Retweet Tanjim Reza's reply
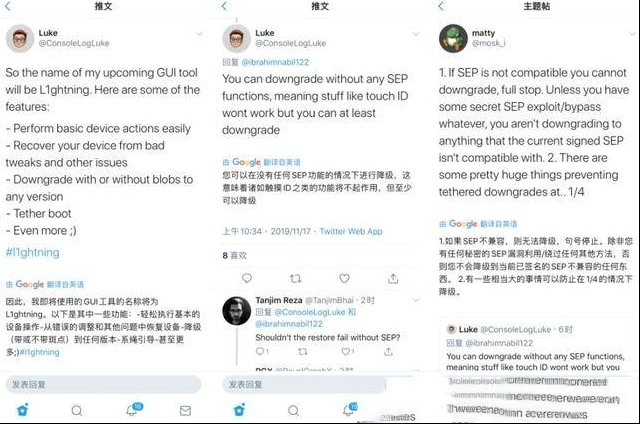Image resolution: width=640 pixels, height=424 pixels. point(302,351)
